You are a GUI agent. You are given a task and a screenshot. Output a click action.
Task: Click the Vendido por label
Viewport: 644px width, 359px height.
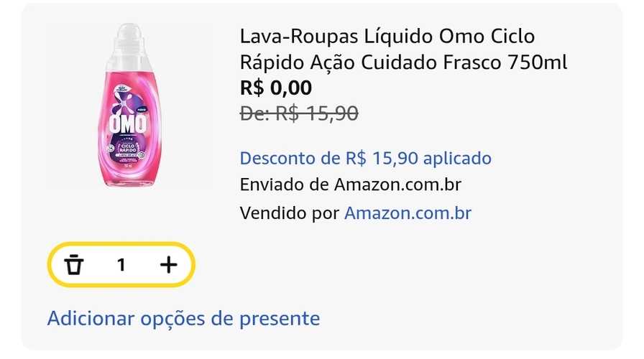[289, 213]
